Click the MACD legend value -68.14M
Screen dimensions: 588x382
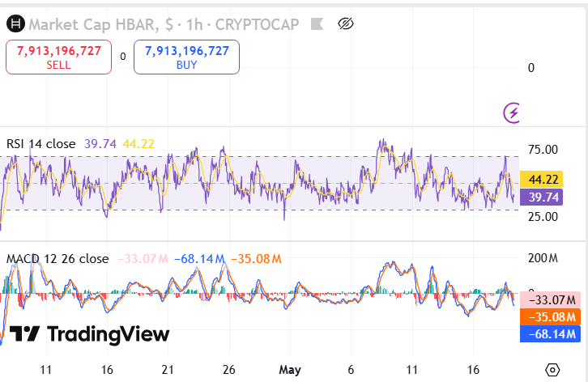199,259
